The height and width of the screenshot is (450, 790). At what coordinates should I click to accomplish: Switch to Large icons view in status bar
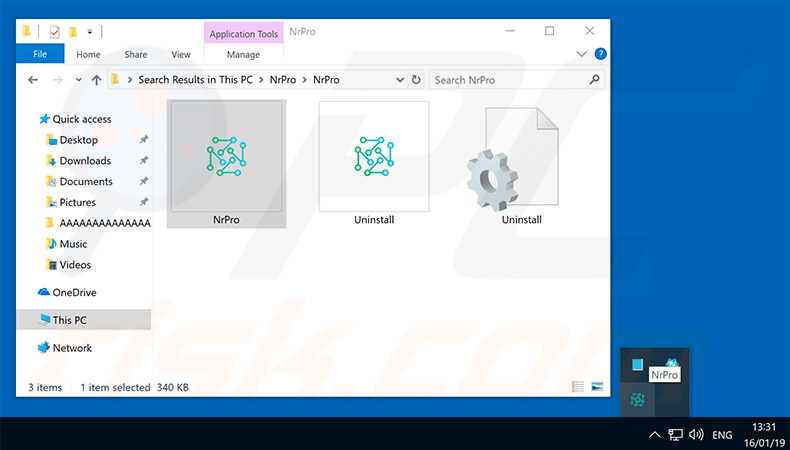click(x=597, y=387)
